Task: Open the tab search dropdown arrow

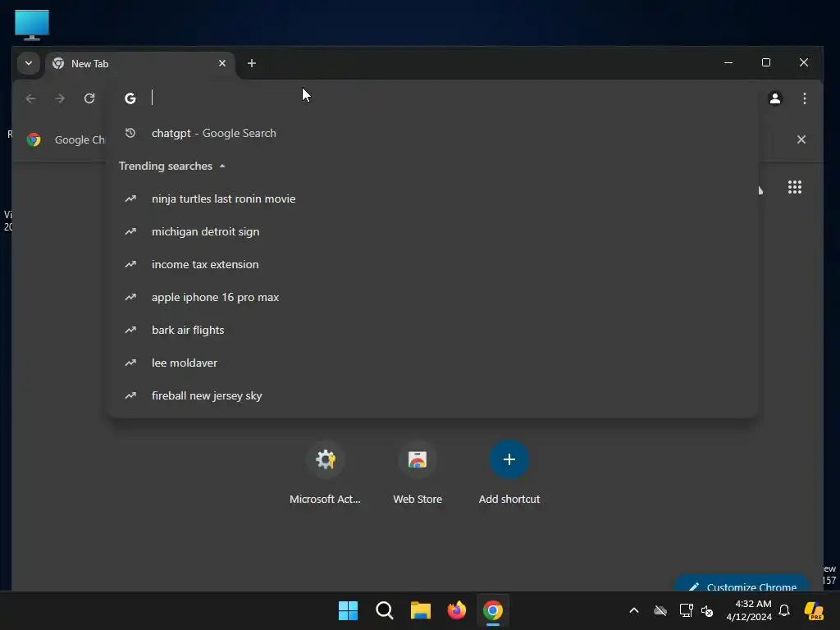Action: pyautogui.click(x=29, y=63)
